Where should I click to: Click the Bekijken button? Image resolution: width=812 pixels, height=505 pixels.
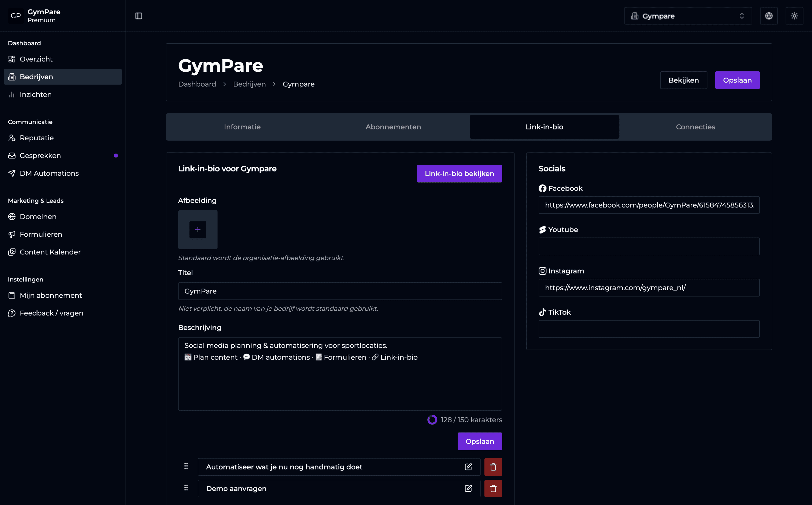tap(683, 80)
